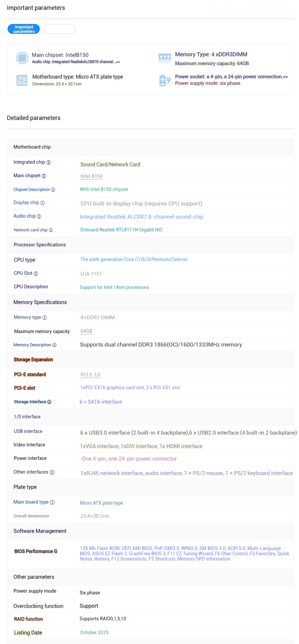Viewport: 299px width, 644px height.
Task: Click the power socket plug icon
Action: [x=165, y=80]
